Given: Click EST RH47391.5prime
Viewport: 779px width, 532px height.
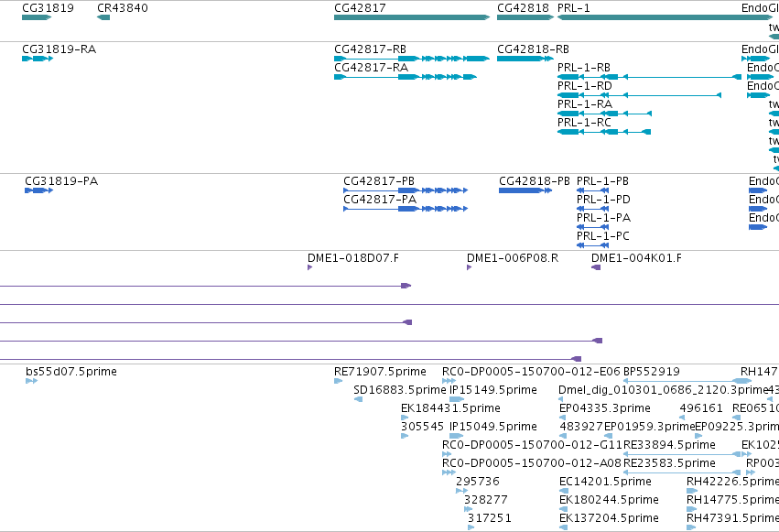Looking at the screenshot, I should pyautogui.click(x=732, y=519).
